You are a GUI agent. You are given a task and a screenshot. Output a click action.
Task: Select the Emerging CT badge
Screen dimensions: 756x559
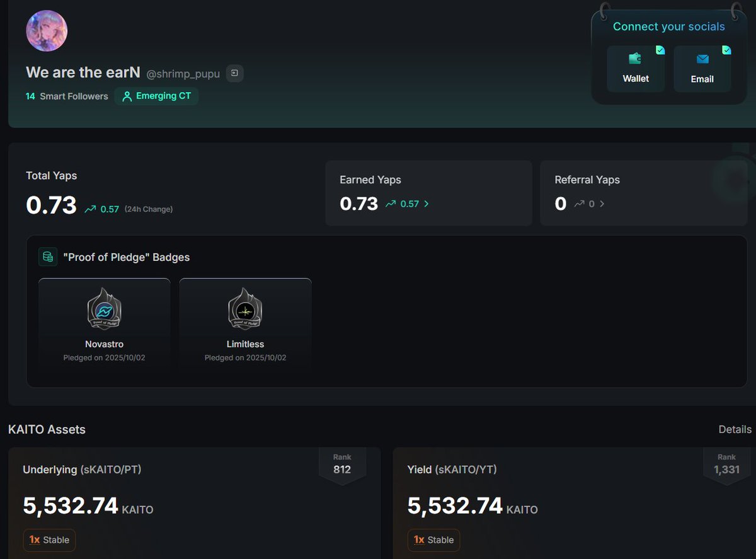[156, 96]
